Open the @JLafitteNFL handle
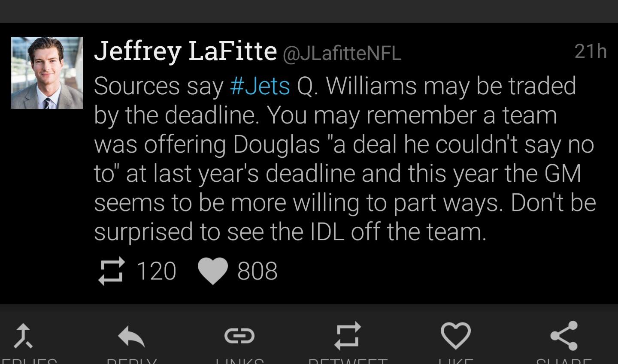This screenshot has height=364, width=618. pyautogui.click(x=342, y=53)
